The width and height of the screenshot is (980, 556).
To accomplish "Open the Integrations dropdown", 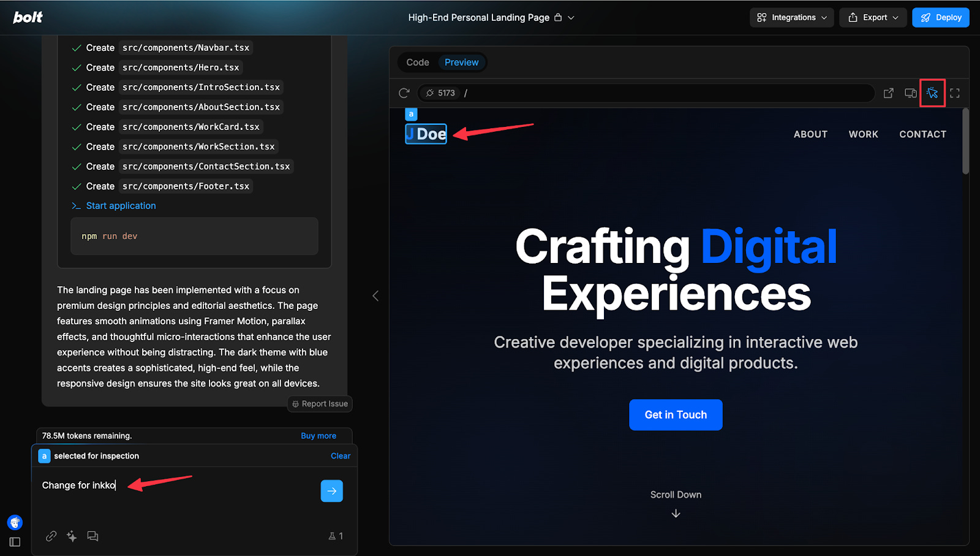I will tap(792, 17).
